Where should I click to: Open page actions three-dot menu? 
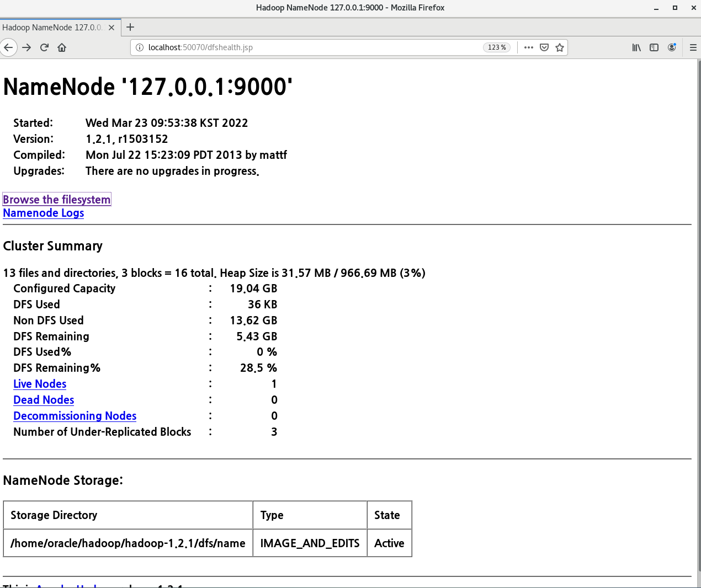click(529, 47)
